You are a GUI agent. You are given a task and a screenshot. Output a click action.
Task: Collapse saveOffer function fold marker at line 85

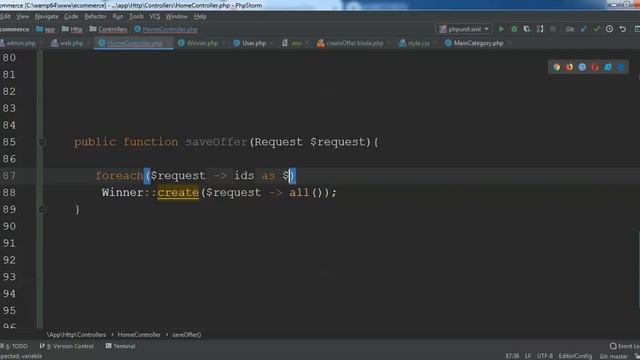pyautogui.click(x=42, y=142)
